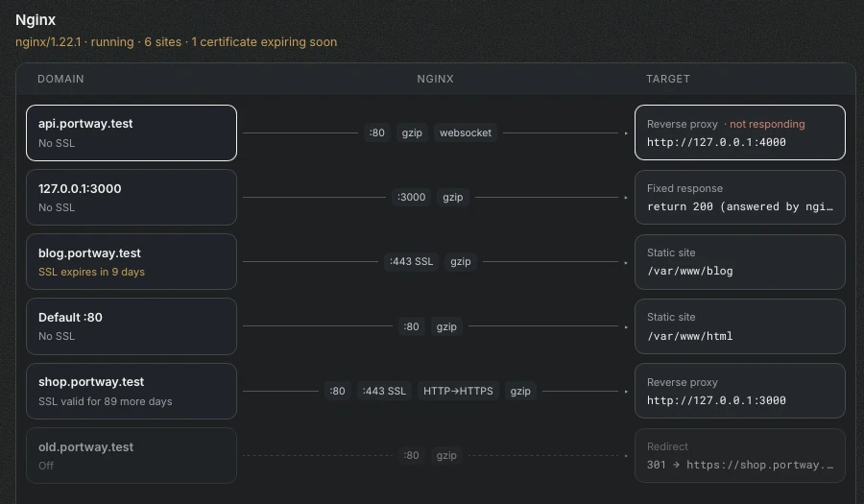The width and height of the screenshot is (864, 504).
Task: Open the 127.0.0.1:3000 domain card
Action: [132, 197]
